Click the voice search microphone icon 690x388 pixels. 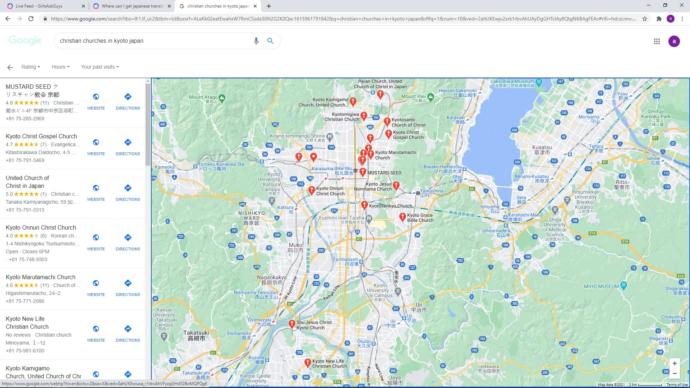256,41
